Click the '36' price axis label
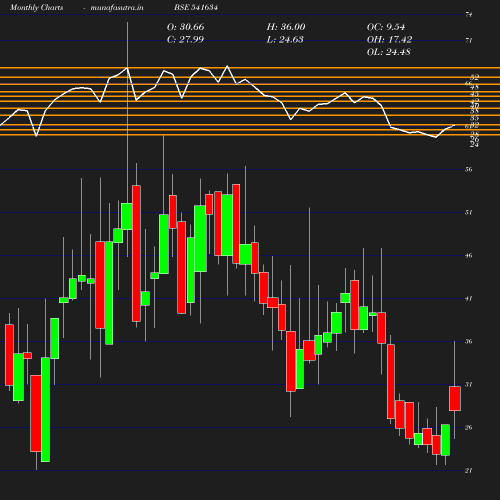 tap(469, 342)
